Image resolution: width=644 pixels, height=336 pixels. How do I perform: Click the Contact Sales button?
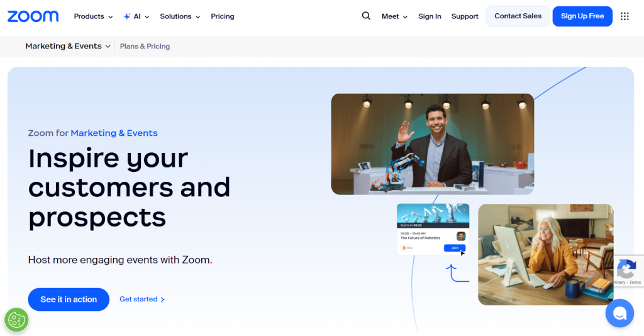pyautogui.click(x=518, y=16)
